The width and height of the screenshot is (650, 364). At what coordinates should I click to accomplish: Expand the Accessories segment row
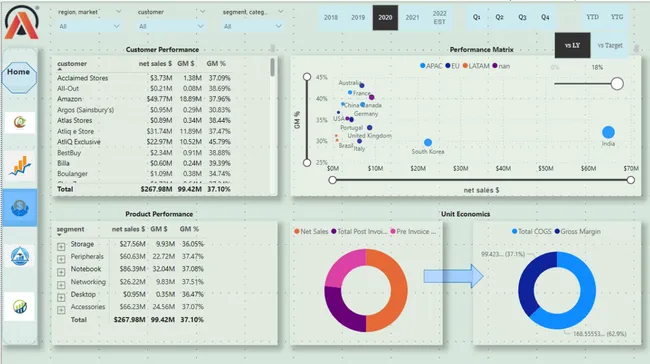click(61, 310)
